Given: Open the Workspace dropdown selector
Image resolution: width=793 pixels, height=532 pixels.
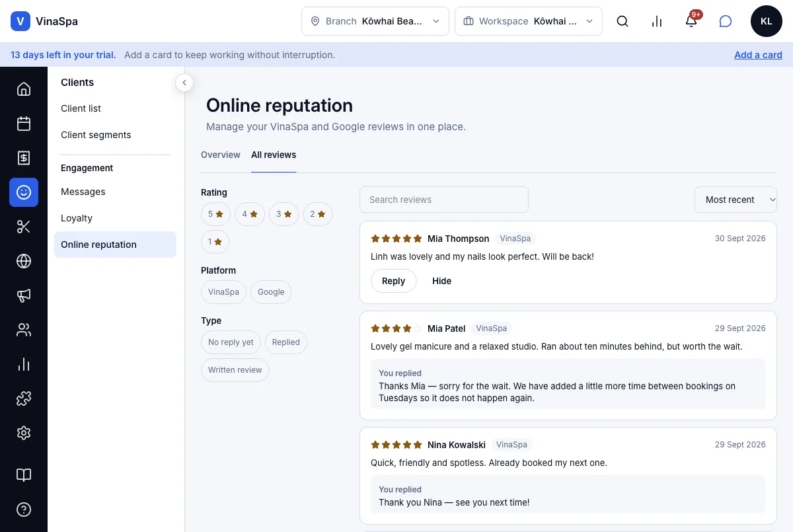Looking at the screenshot, I should [529, 21].
